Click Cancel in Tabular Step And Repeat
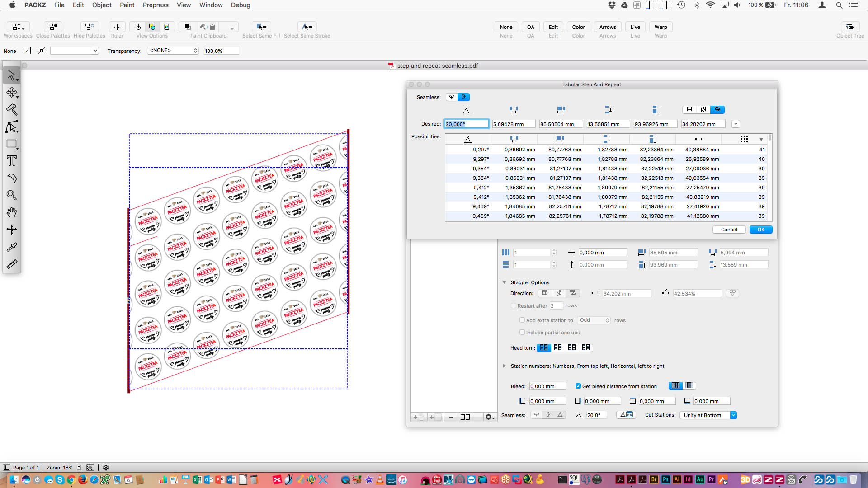The image size is (868, 488). [729, 230]
